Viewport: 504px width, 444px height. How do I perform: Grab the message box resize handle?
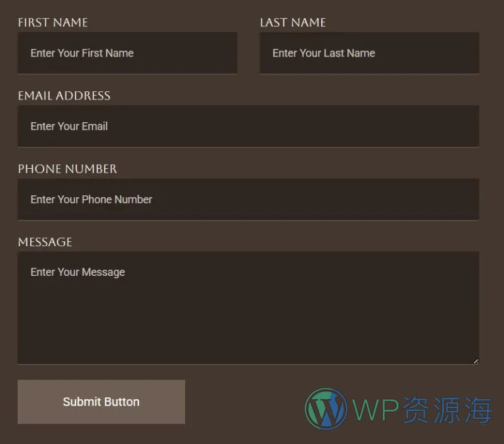[476, 361]
